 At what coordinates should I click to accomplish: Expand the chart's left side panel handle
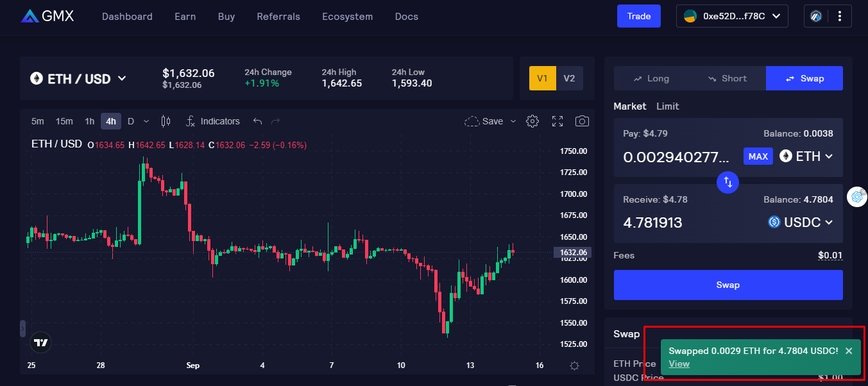pyautogui.click(x=22, y=329)
